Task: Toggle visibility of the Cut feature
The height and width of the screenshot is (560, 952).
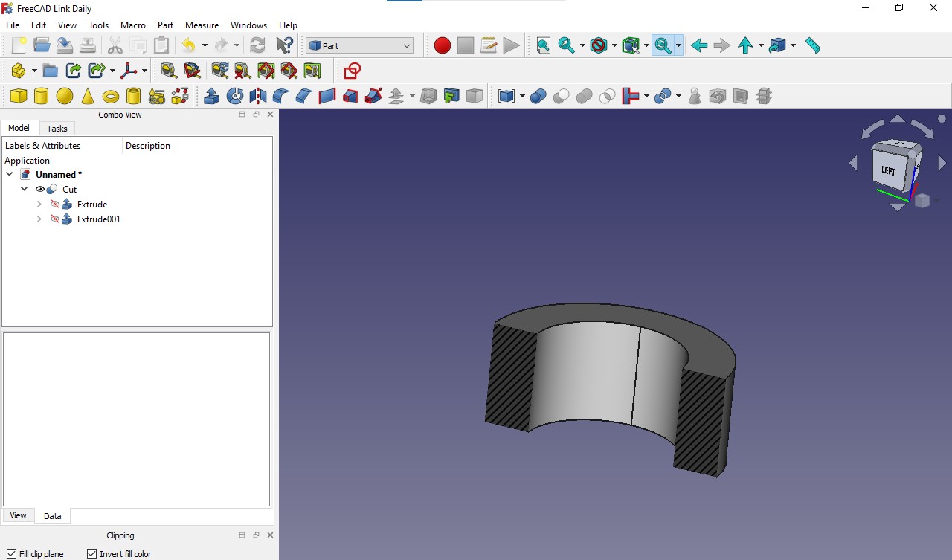Action: [40, 189]
